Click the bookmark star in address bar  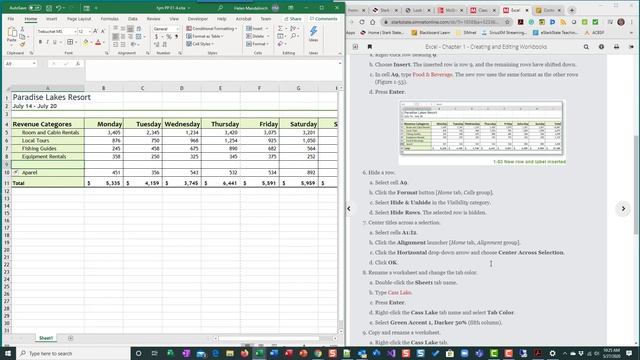pos(507,22)
